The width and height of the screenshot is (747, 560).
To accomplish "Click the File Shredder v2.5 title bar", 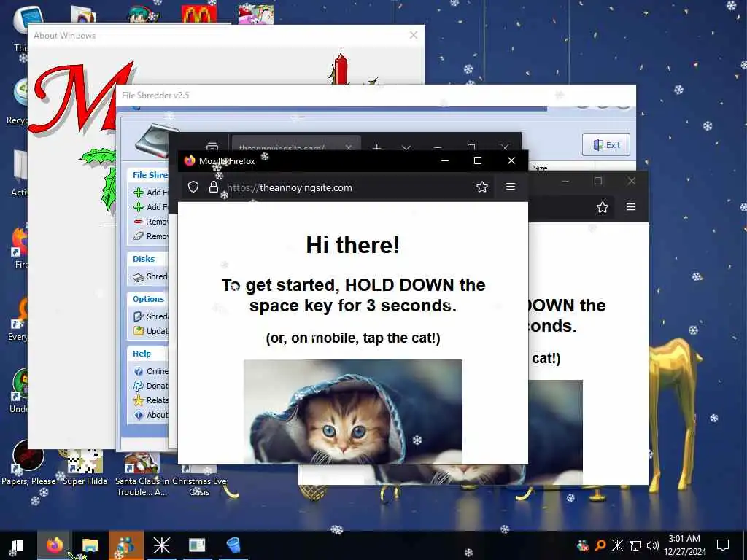I will point(376,96).
